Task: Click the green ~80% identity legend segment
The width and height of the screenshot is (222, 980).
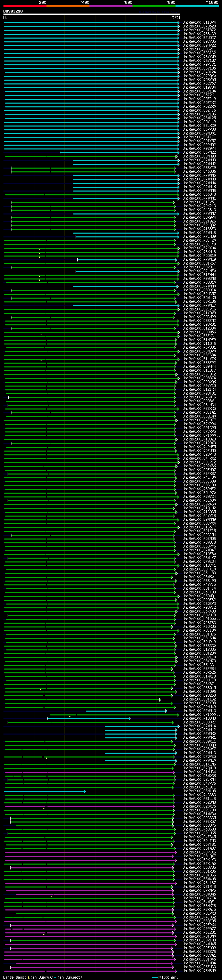Action: click(x=154, y=6)
